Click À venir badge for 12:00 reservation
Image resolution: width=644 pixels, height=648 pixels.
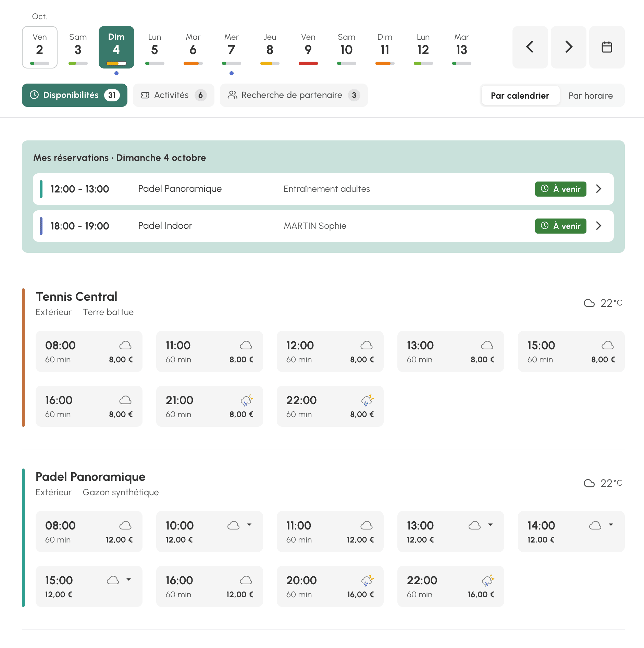(x=561, y=189)
